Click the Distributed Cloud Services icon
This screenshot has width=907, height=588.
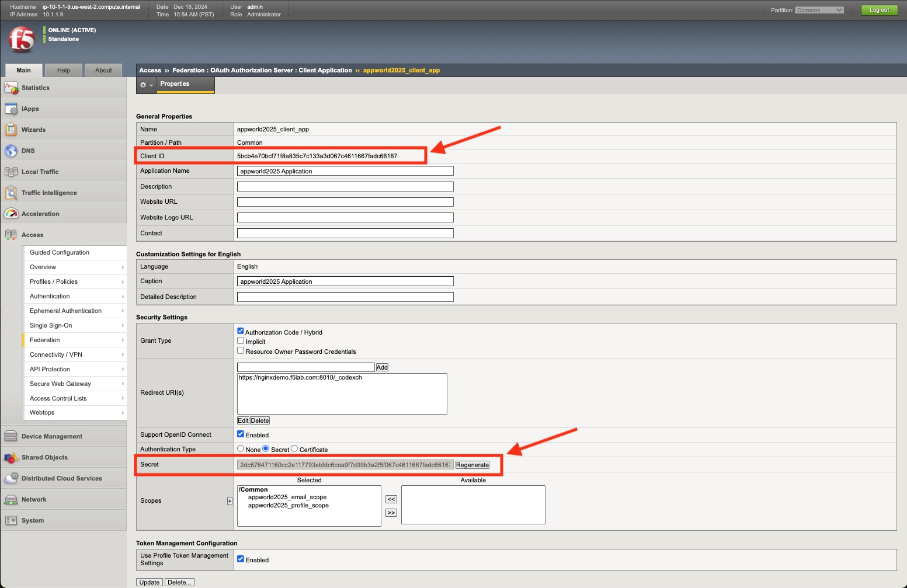pos(11,478)
